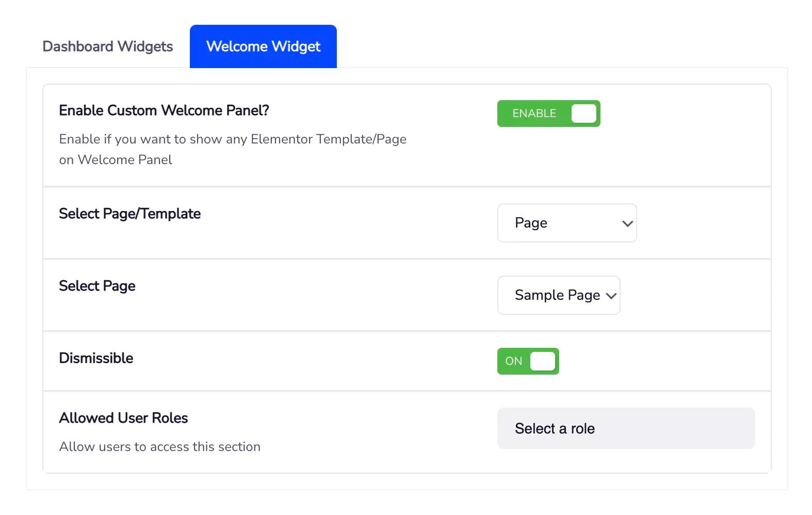Open the Select Page/Template dropdown
The image size is (812, 515).
pos(567,223)
